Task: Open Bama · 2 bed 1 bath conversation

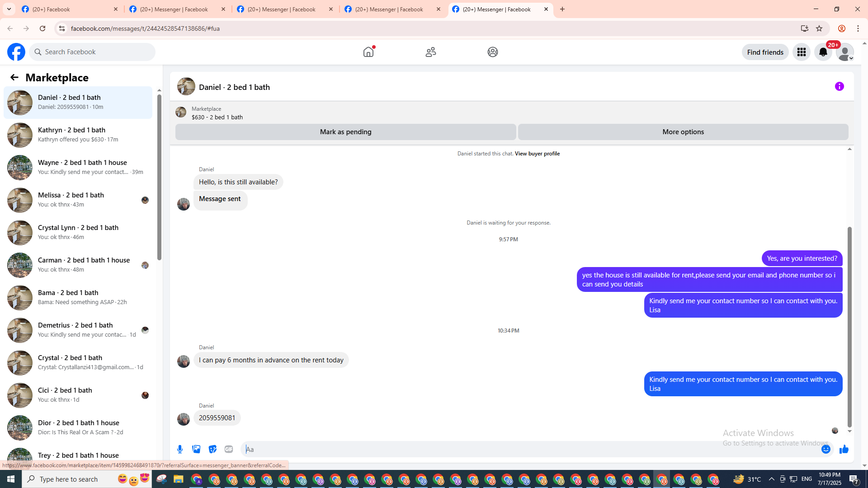Action: tap(78, 298)
